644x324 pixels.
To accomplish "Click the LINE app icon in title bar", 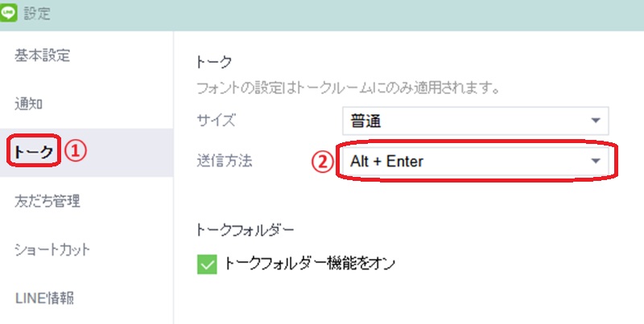I will (8, 13).
